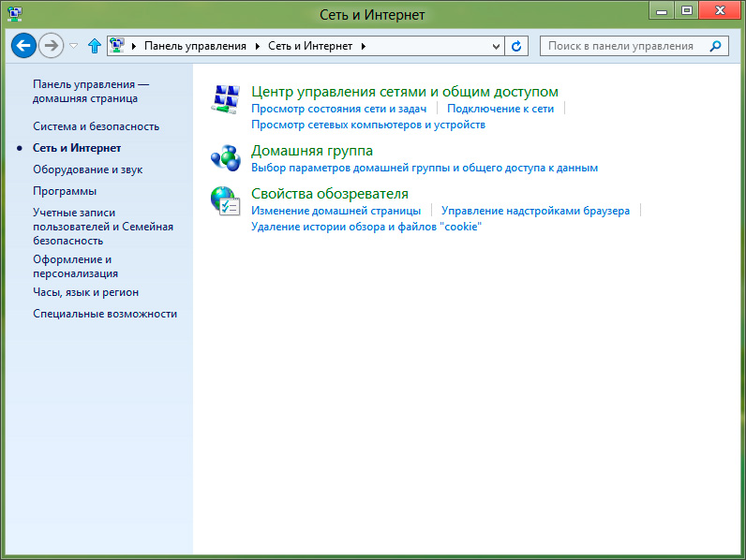The height and width of the screenshot is (560, 746).
Task: Open Оборудование и звук category
Action: click(87, 169)
